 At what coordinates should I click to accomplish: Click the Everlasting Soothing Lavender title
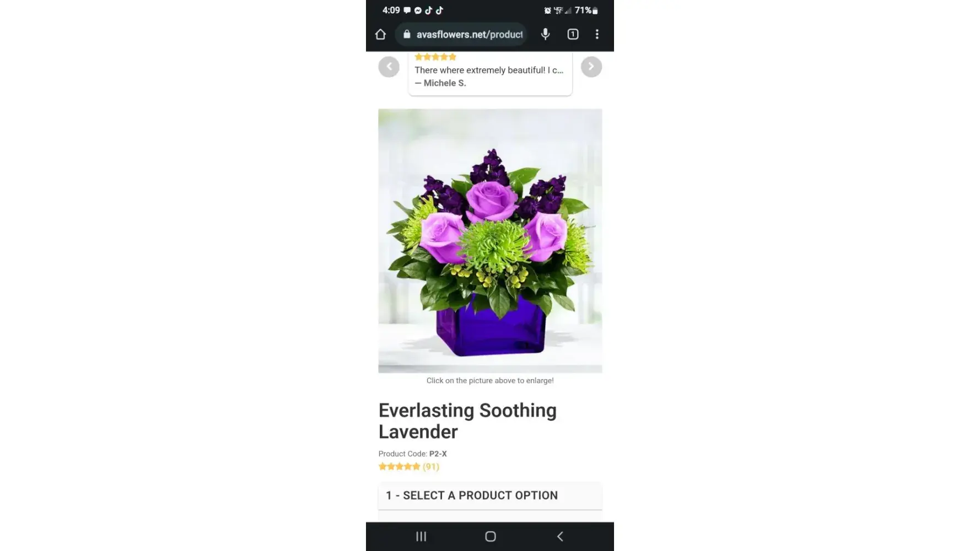click(467, 421)
